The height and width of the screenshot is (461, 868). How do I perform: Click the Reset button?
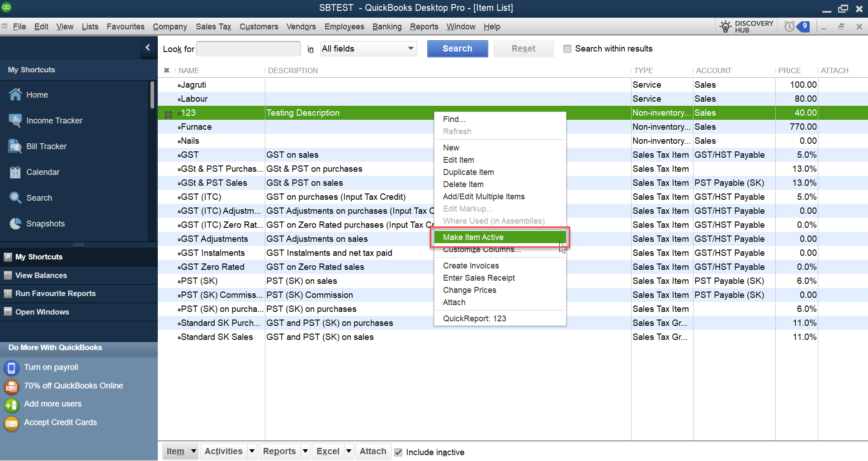click(x=523, y=48)
